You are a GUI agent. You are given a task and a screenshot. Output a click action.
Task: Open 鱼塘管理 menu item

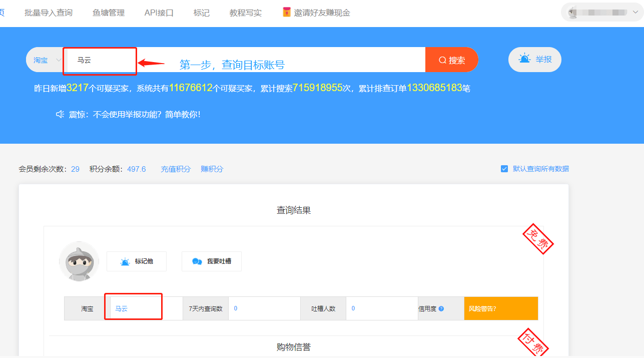pos(109,13)
